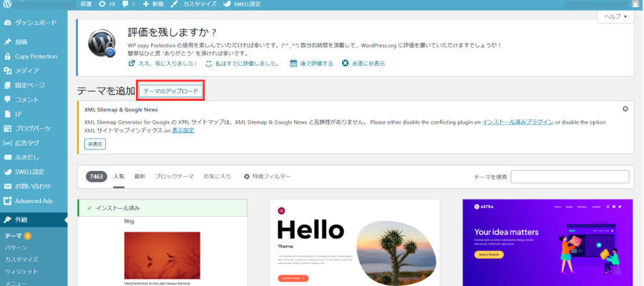
Task: Dismiss the XML Sitemap notice
Action: point(625,109)
